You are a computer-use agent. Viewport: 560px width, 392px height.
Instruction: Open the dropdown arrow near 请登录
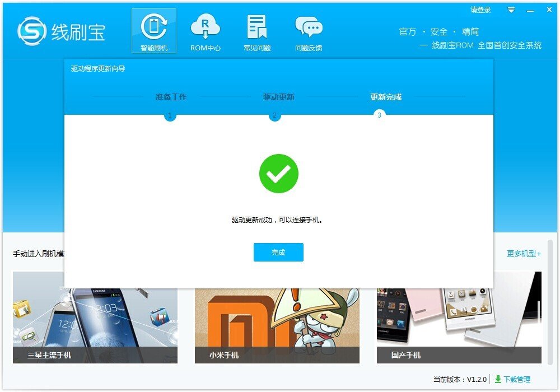(511, 10)
